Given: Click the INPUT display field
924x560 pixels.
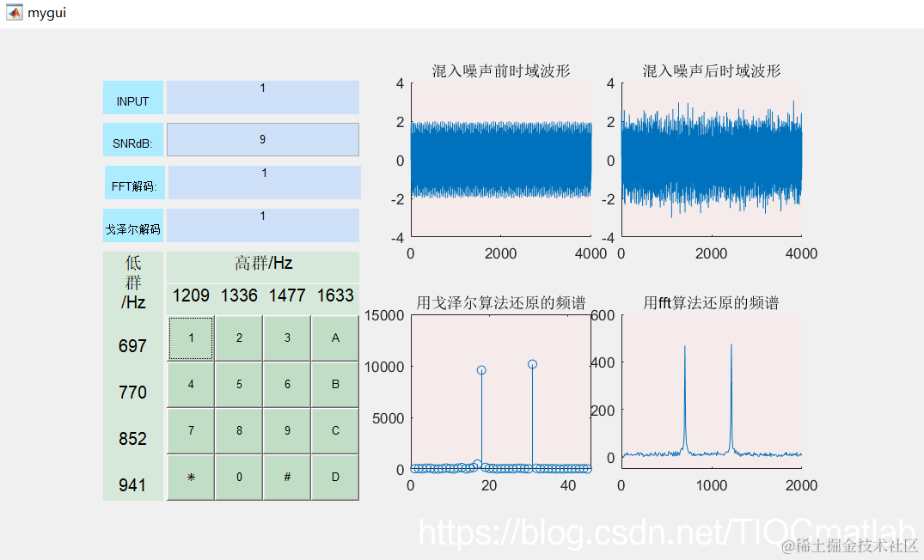Looking at the screenshot, I should (x=263, y=97).
